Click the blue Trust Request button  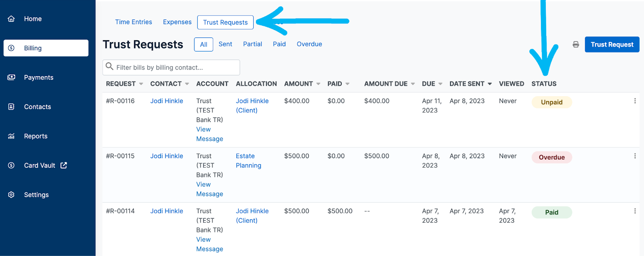[611, 44]
